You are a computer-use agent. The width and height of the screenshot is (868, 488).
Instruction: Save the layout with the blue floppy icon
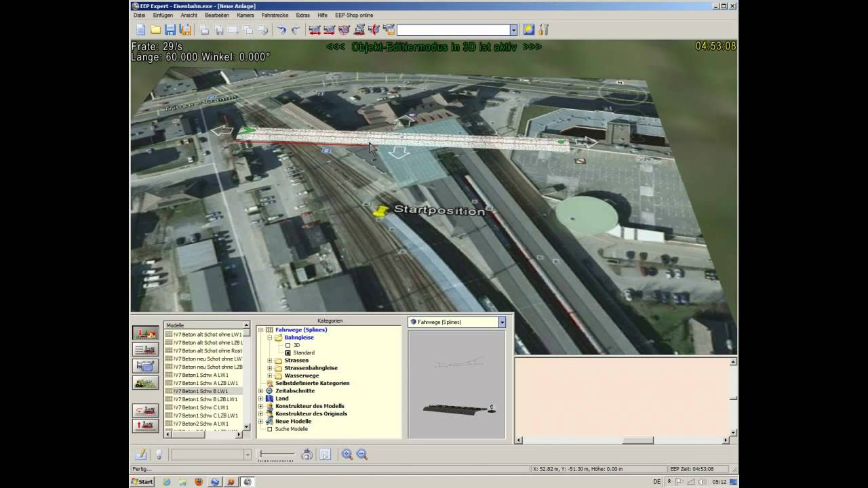[x=170, y=30]
